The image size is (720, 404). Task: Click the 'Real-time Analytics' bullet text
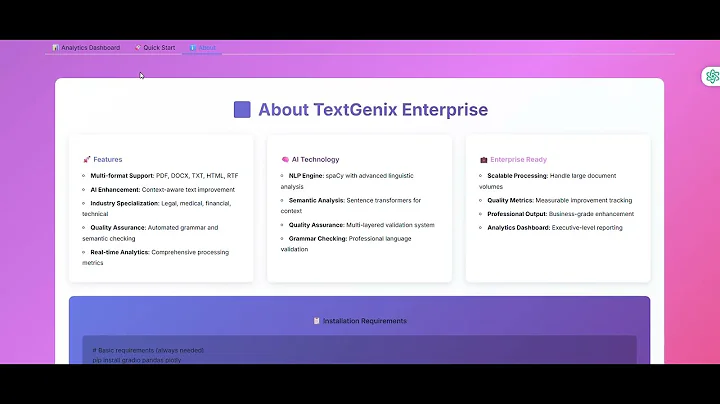pos(156,257)
